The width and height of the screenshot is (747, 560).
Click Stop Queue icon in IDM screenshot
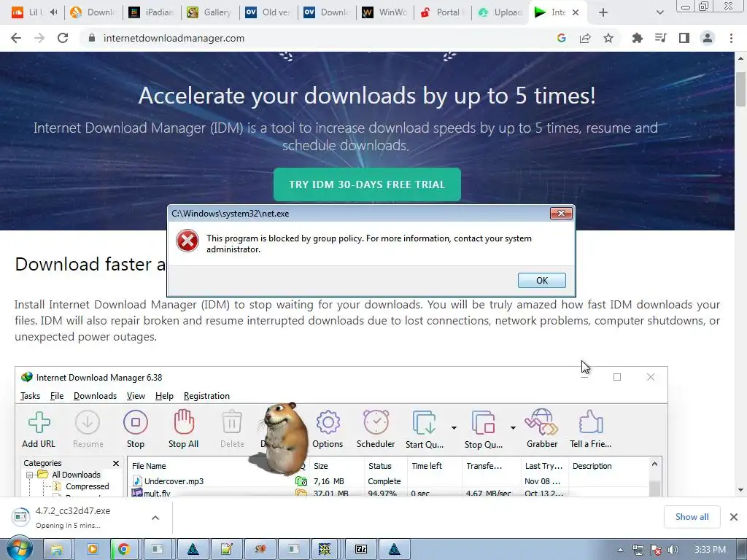(x=483, y=423)
